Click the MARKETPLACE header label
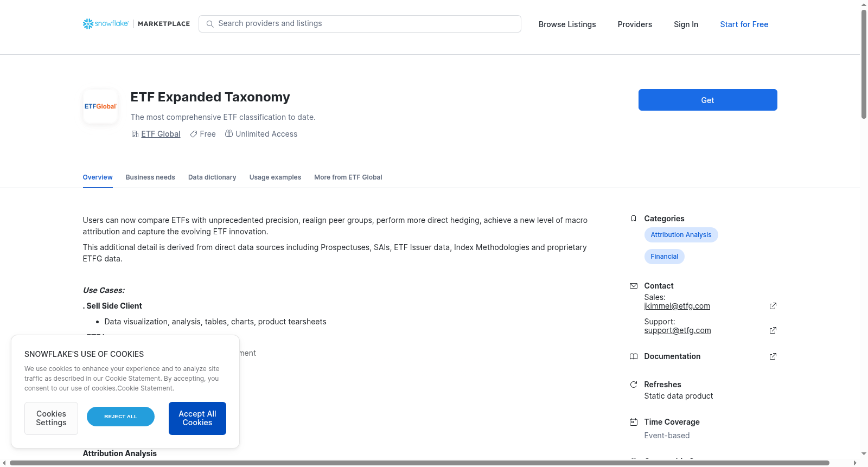868x467 pixels. [x=164, y=24]
